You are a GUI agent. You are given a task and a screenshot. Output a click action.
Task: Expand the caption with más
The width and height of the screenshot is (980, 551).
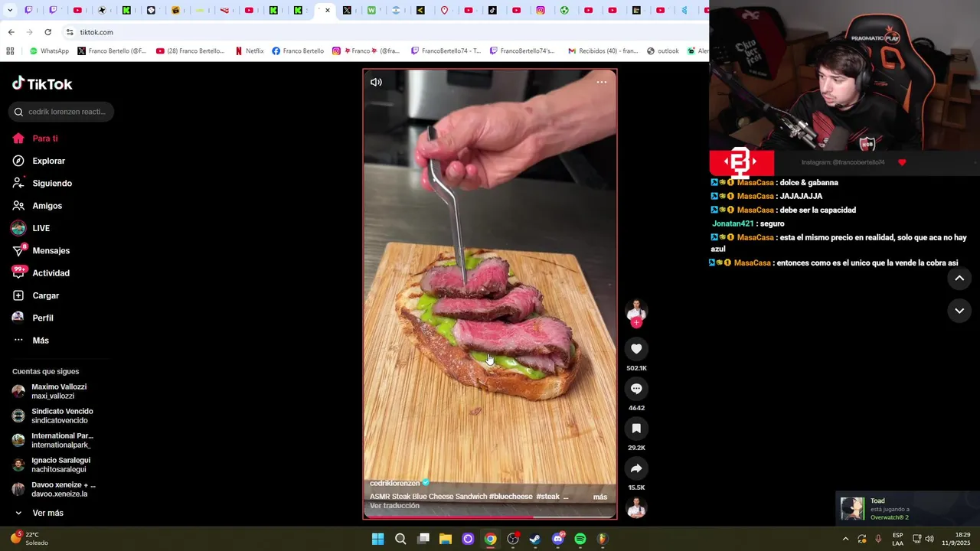click(600, 497)
